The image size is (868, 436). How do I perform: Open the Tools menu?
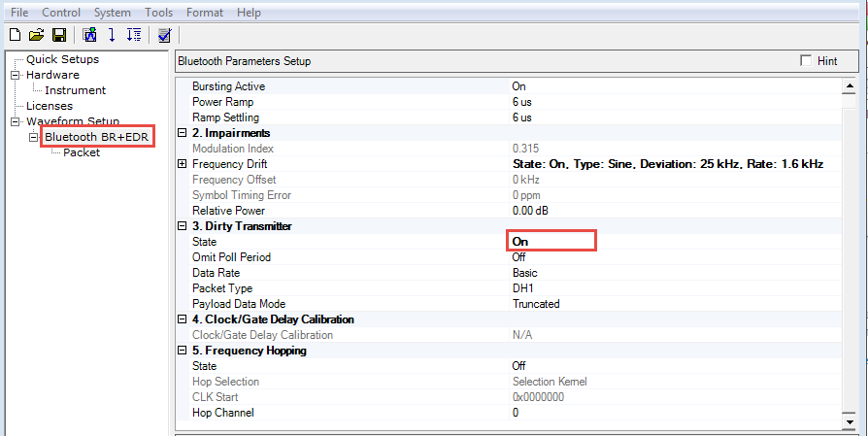159,13
